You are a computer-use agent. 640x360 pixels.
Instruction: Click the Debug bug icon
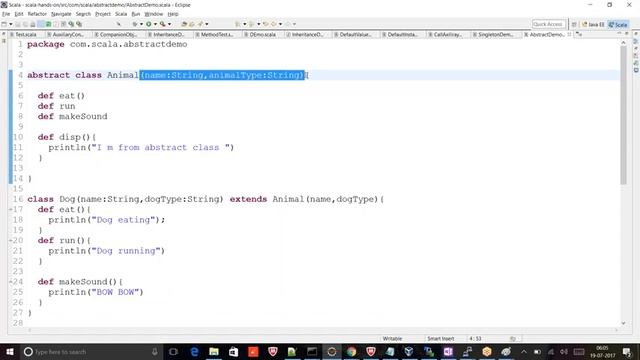[134, 24]
